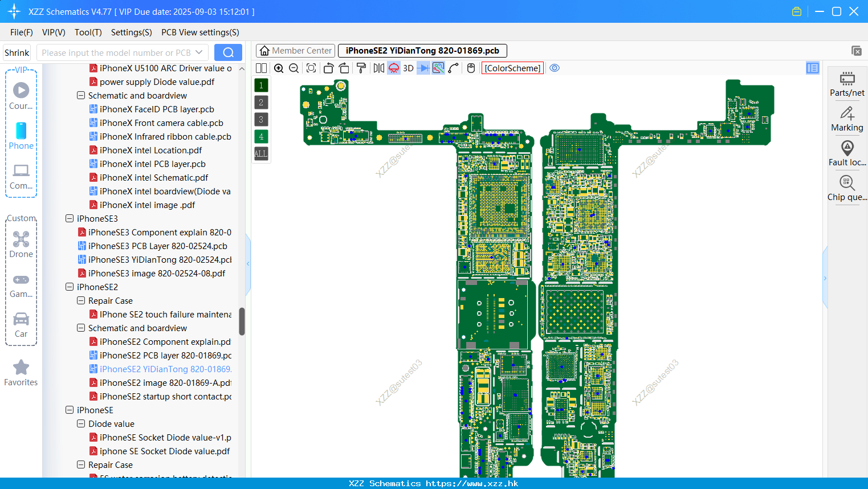Viewport: 868px width, 489px height.
Task: Mirror flip the PCB board
Action: pyautogui.click(x=379, y=68)
